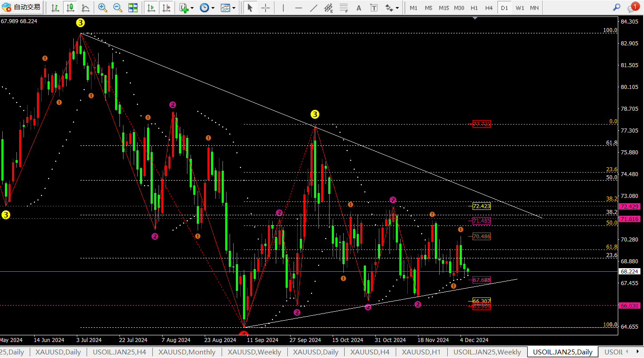
Task: Open chat notifications with red badge
Action: [634, 7]
